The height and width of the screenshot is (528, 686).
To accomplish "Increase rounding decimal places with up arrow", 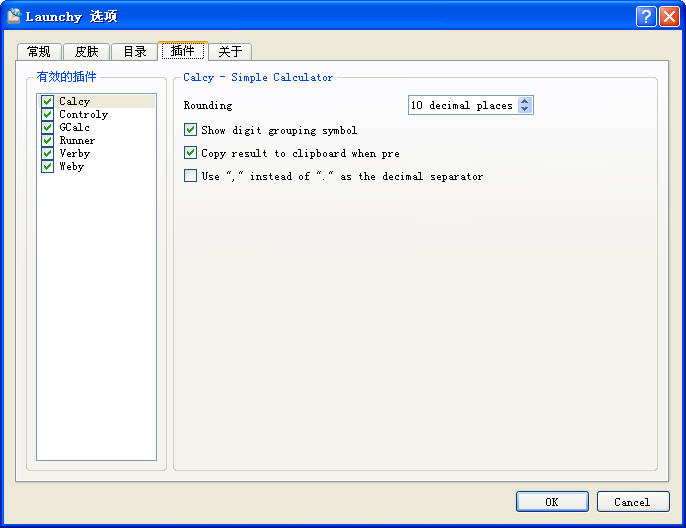I will (525, 101).
